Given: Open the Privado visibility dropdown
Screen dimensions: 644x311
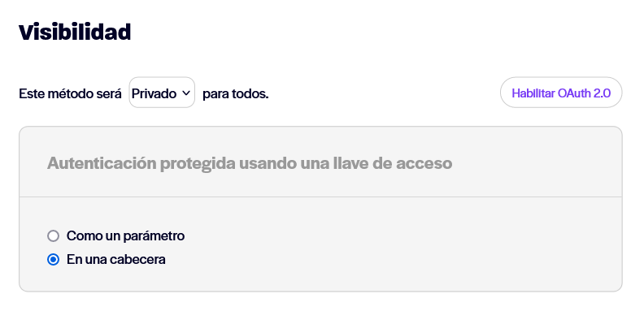Looking at the screenshot, I should (162, 93).
